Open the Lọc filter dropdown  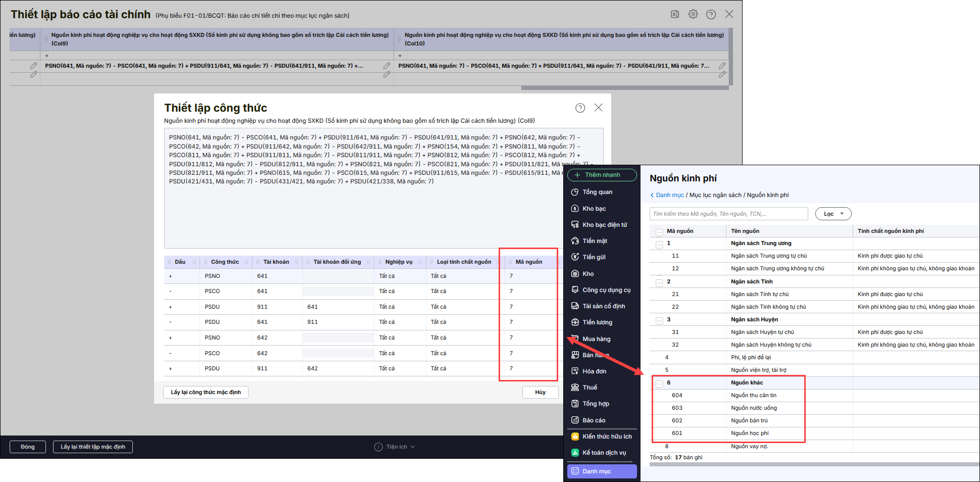pyautogui.click(x=833, y=214)
